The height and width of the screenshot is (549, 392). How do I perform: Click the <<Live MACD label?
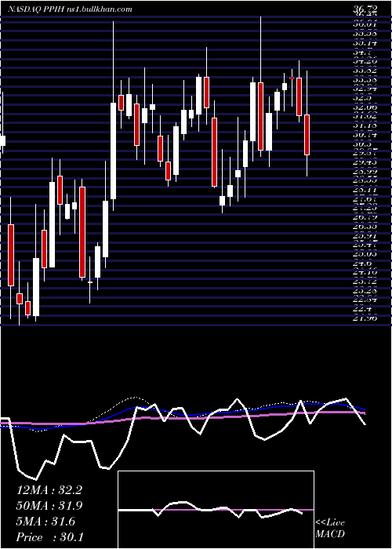coord(330,529)
